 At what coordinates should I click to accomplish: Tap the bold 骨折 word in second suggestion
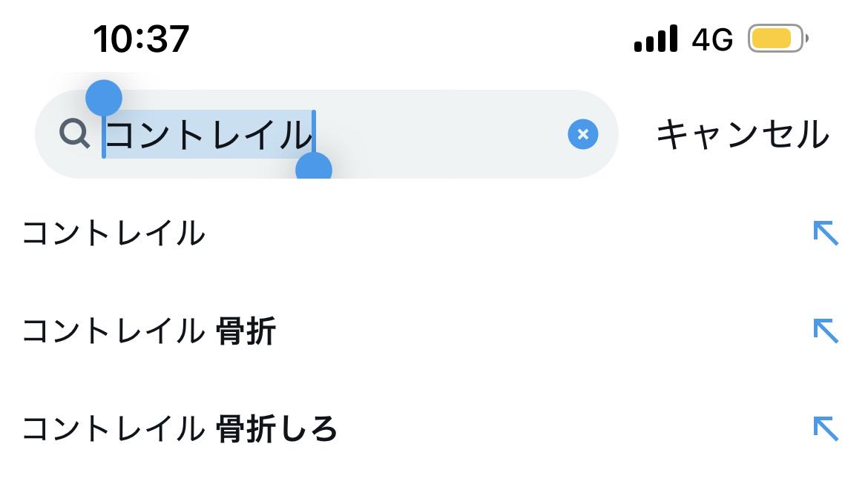click(x=246, y=331)
